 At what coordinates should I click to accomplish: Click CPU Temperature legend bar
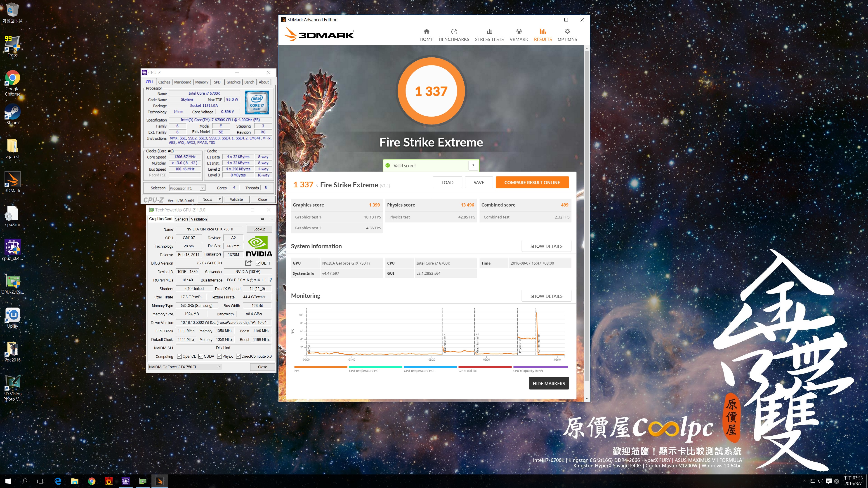tap(375, 367)
